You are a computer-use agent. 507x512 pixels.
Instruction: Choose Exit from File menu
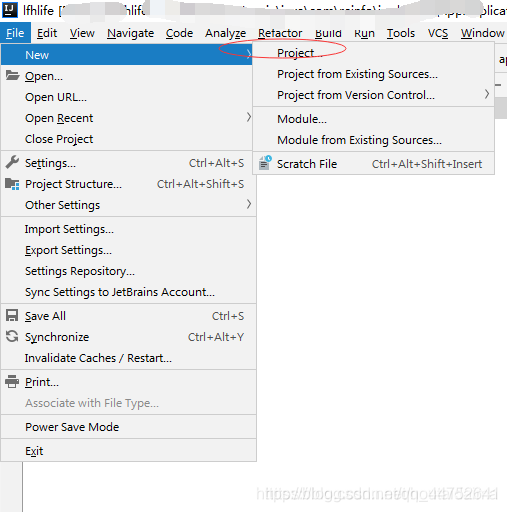pos(128,451)
